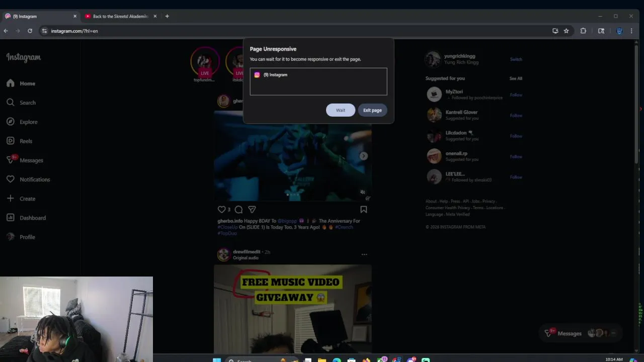
Task: Follow MyZtori
Action: click(516, 95)
